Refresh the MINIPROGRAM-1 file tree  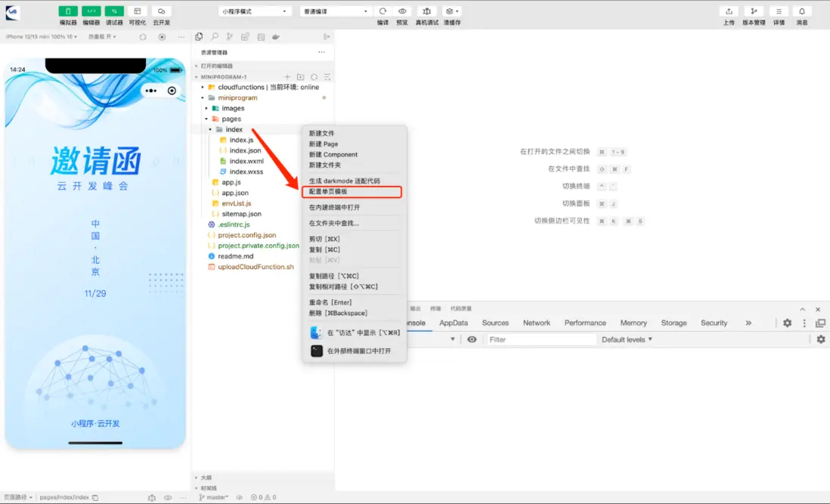(x=314, y=76)
